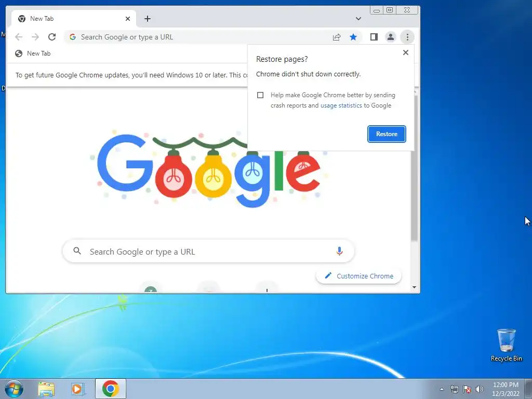Select the New Tab browser tab
532x399 pixels.
click(x=74, y=19)
